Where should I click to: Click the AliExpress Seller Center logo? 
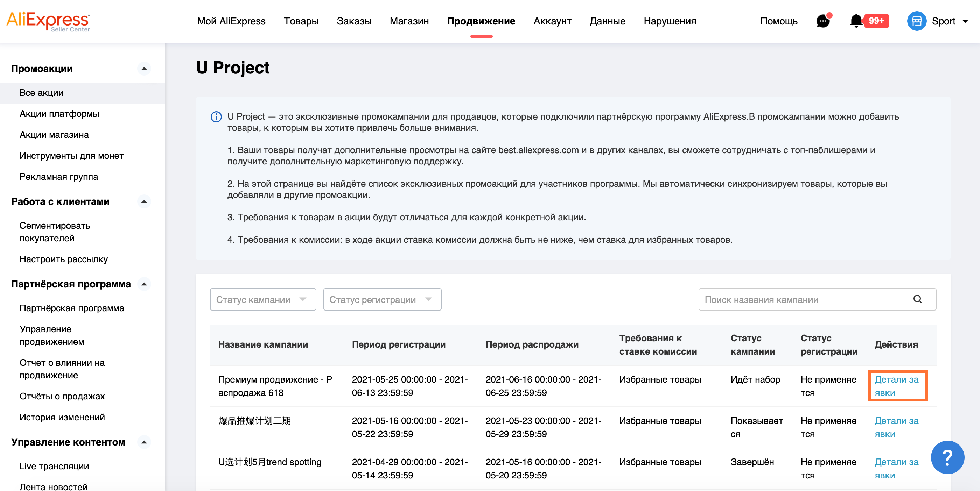click(48, 21)
